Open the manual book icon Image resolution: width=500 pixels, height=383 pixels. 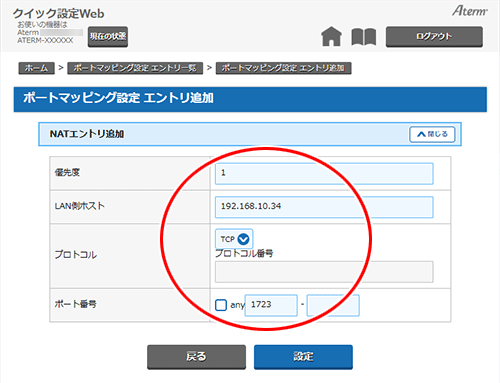tap(364, 37)
